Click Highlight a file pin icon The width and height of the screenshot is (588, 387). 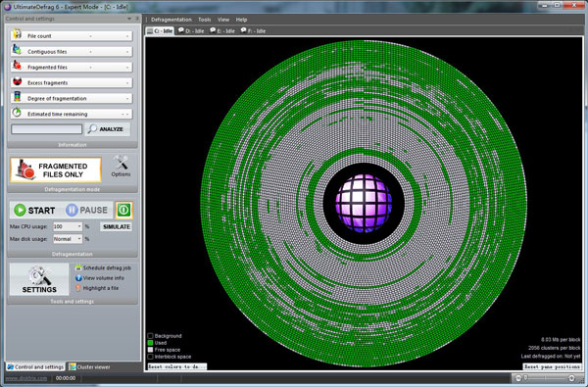[x=78, y=288]
